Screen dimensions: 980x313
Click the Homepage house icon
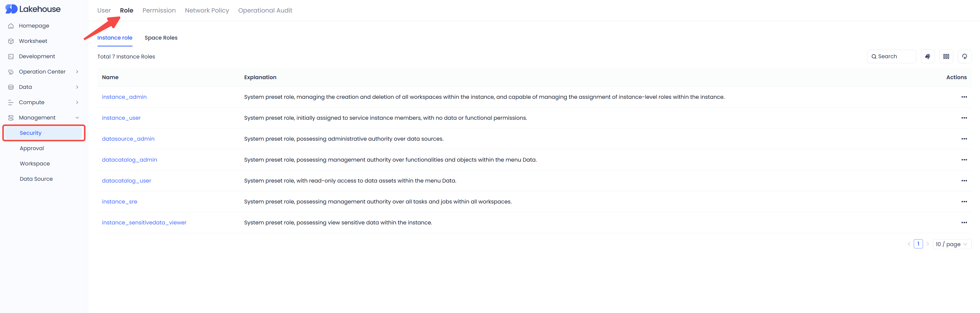point(11,26)
